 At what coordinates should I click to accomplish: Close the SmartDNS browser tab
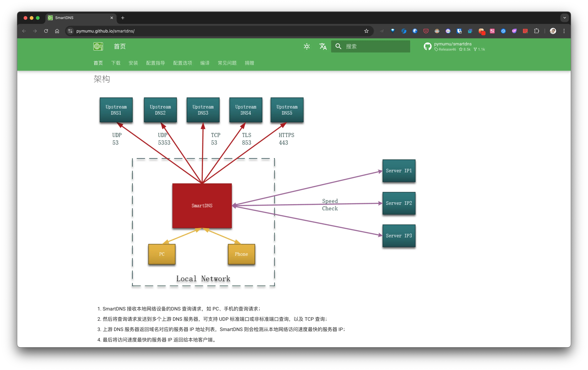112,18
